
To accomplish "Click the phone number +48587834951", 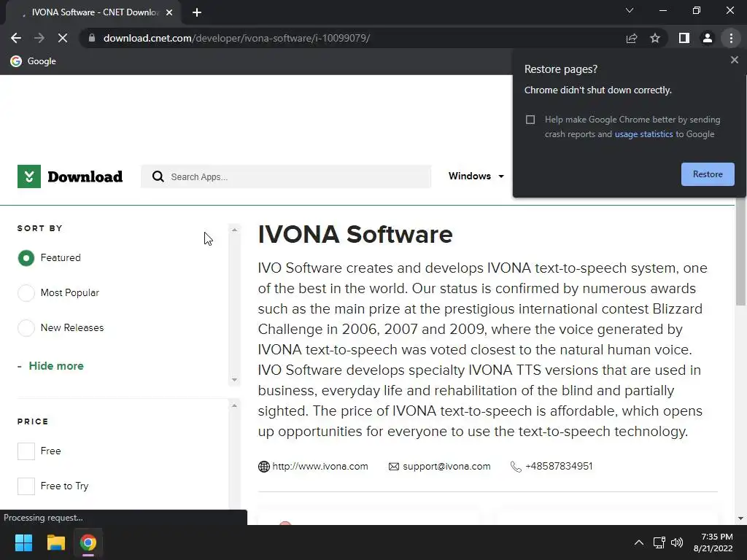I will [558, 466].
